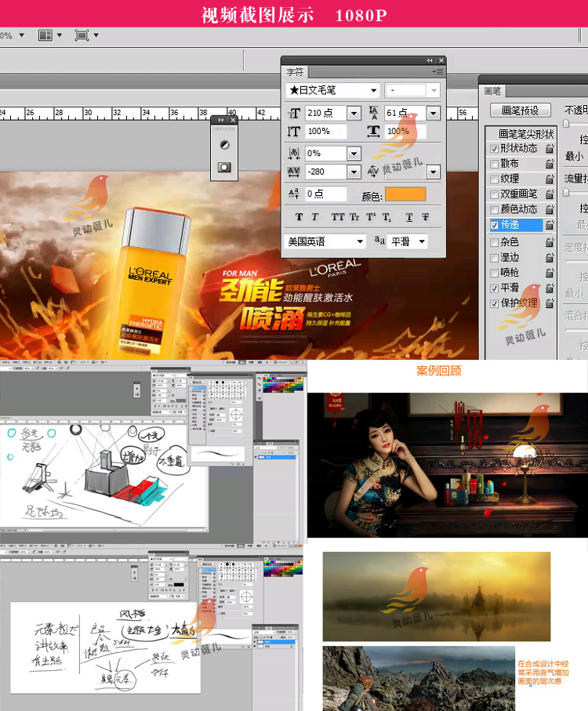Viewport: 588px width, 711px height.
Task: Enable 双重画笔 checkbox
Action: click(494, 194)
